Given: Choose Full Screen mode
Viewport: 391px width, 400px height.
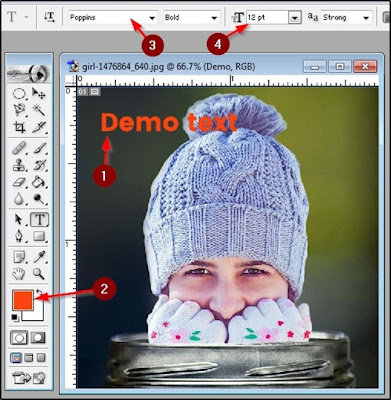Looking at the screenshot, I should pyautogui.click(x=41, y=358).
